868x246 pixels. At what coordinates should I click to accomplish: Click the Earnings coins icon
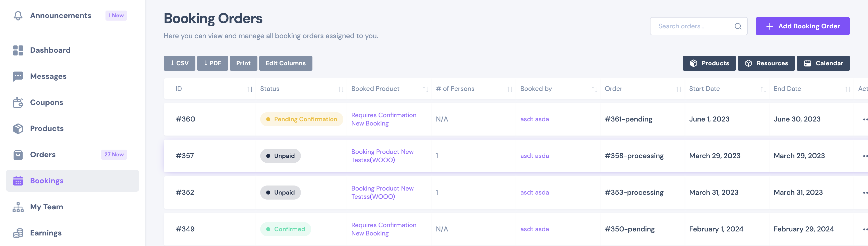pos(18,233)
